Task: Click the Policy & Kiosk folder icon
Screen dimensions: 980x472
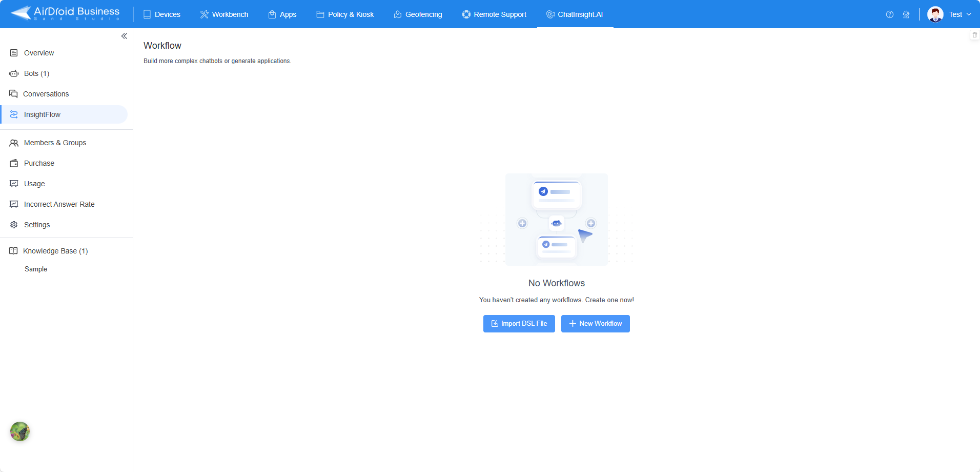Action: [x=320, y=14]
